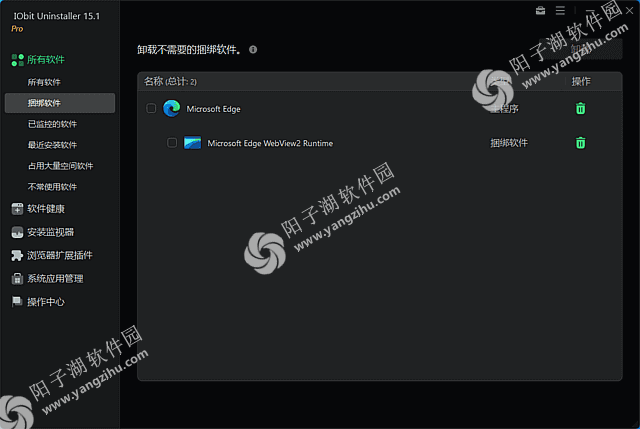Open 占用大量空间软件
Image resolution: width=640 pixels, height=429 pixels.
click(x=60, y=166)
